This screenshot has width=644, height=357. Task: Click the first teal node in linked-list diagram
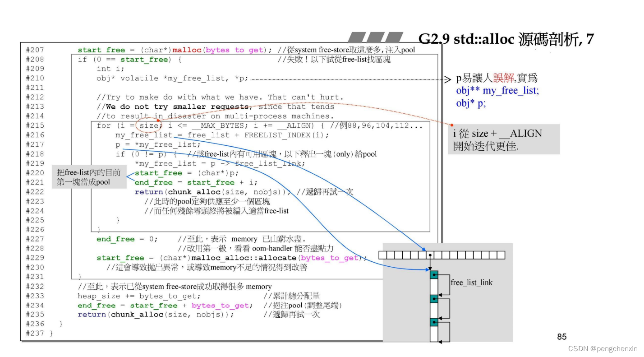[x=434, y=274]
